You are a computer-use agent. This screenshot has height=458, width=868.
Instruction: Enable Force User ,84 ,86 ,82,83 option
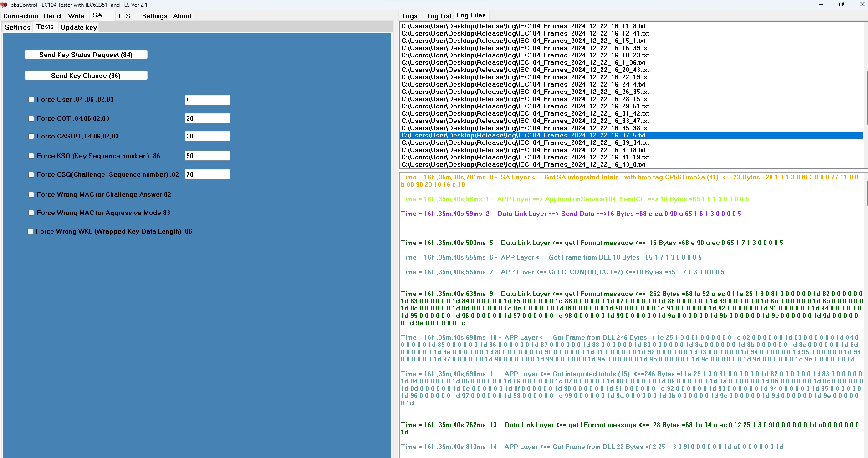click(x=31, y=99)
